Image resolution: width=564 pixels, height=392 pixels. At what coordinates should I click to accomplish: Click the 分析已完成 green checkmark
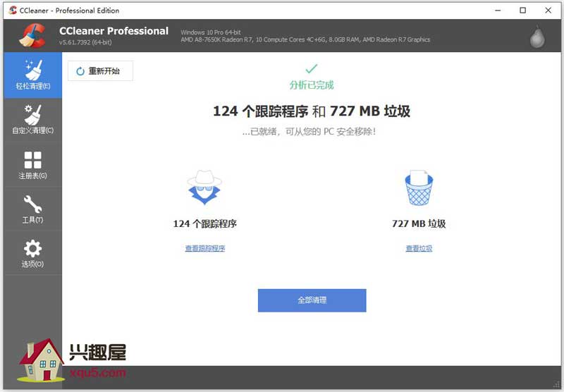click(x=312, y=68)
